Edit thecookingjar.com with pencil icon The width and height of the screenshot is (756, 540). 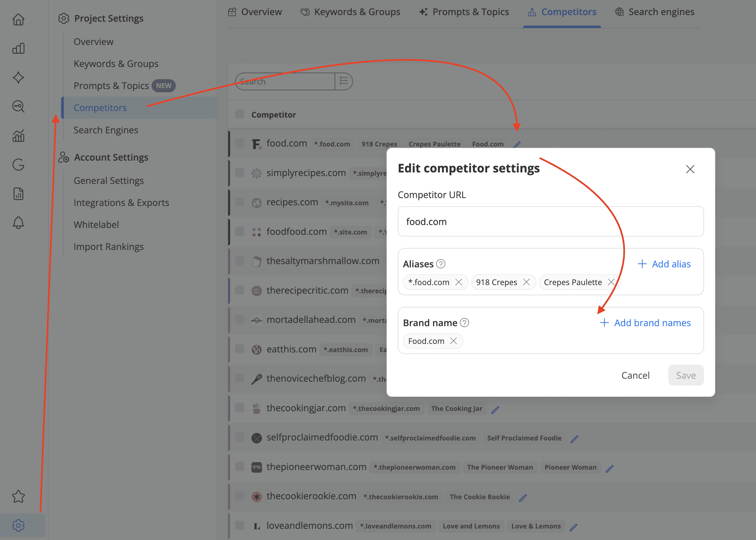[x=495, y=410]
